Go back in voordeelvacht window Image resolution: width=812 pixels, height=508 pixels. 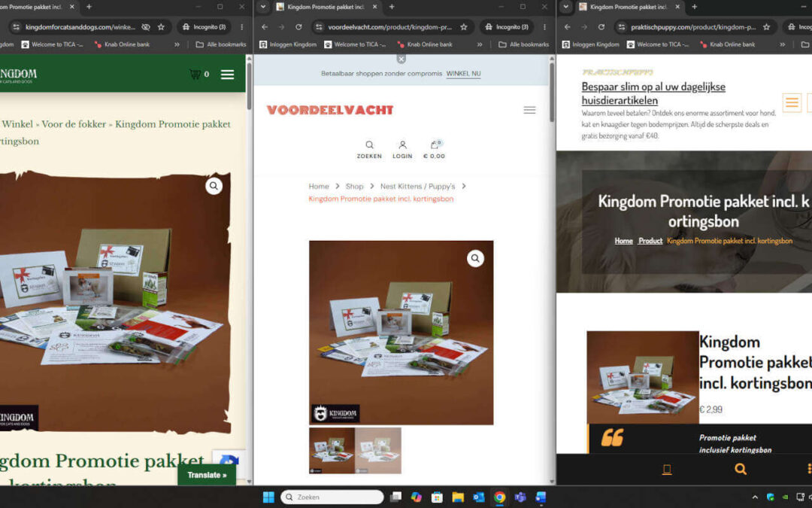pyautogui.click(x=265, y=27)
